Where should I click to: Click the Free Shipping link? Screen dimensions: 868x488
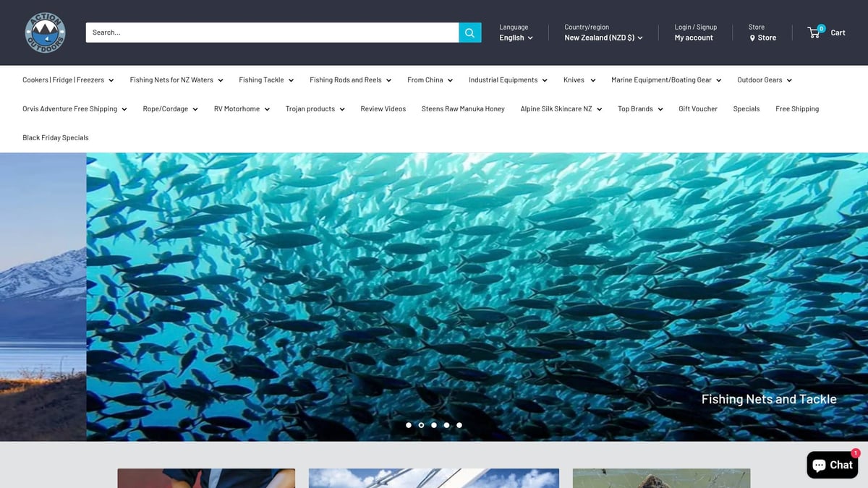click(797, 108)
